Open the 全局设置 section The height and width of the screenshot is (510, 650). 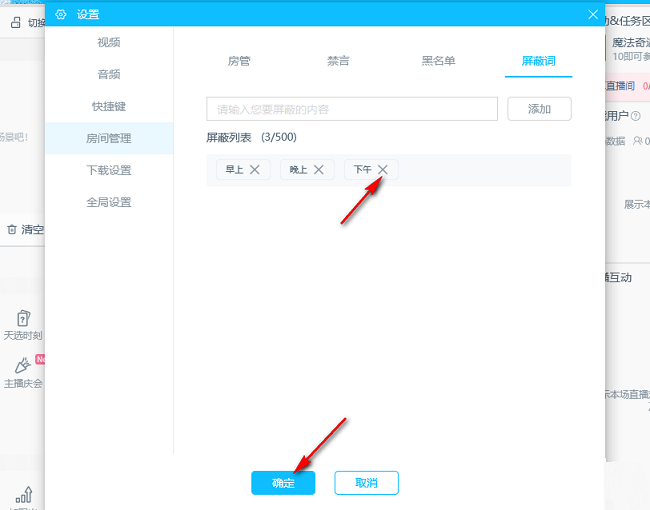click(x=109, y=202)
